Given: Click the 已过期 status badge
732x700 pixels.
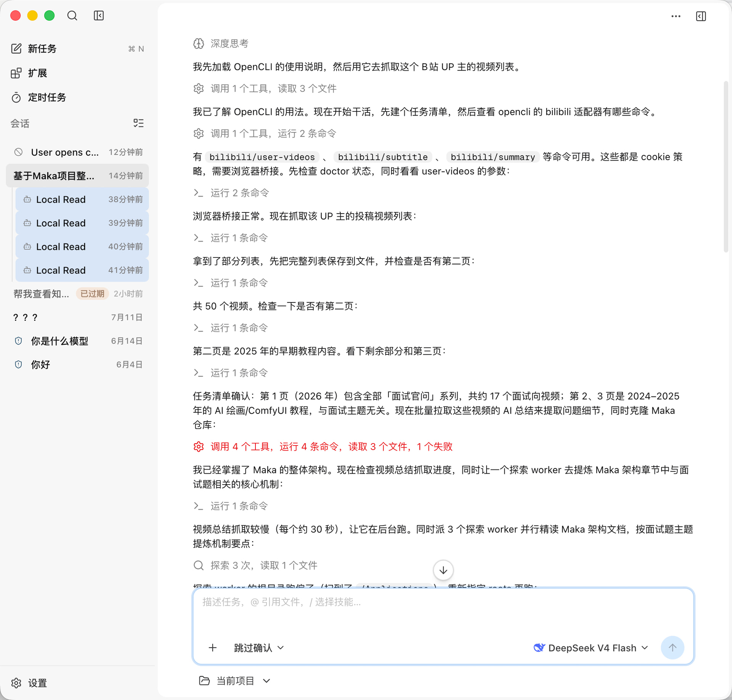Looking at the screenshot, I should [x=92, y=294].
